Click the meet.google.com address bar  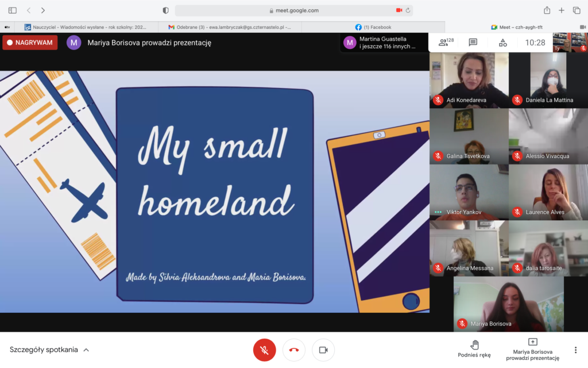pyautogui.click(x=293, y=10)
